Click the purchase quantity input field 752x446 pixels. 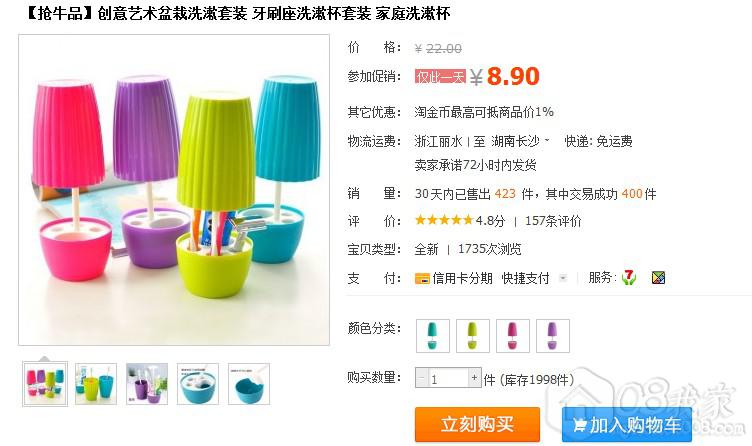[448, 378]
